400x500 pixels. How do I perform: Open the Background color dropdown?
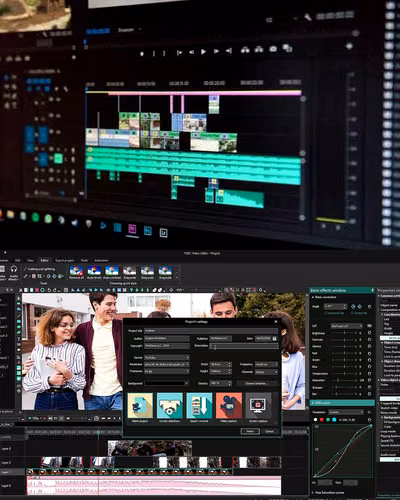167,383
